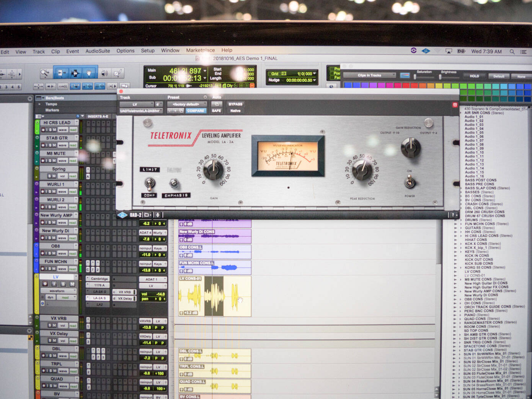Image resolution: width=532 pixels, height=399 pixels.
Task: Open macOS Notification Center list icon
Action: pyautogui.click(x=523, y=51)
